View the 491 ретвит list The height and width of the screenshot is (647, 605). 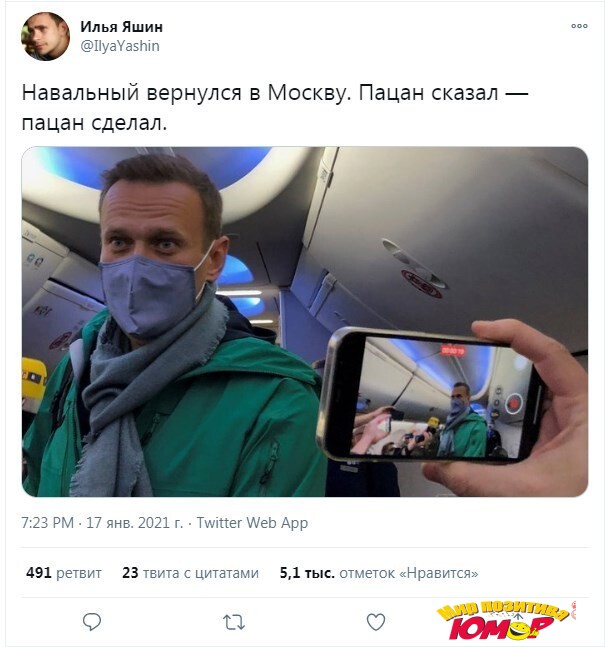(x=64, y=573)
